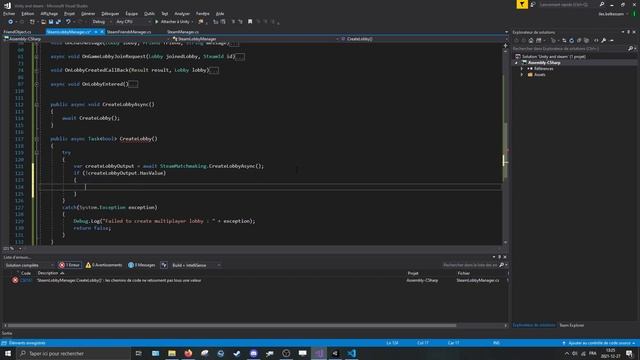Click the Home icon in Solution Explorer toolbar

[x=531, y=40]
